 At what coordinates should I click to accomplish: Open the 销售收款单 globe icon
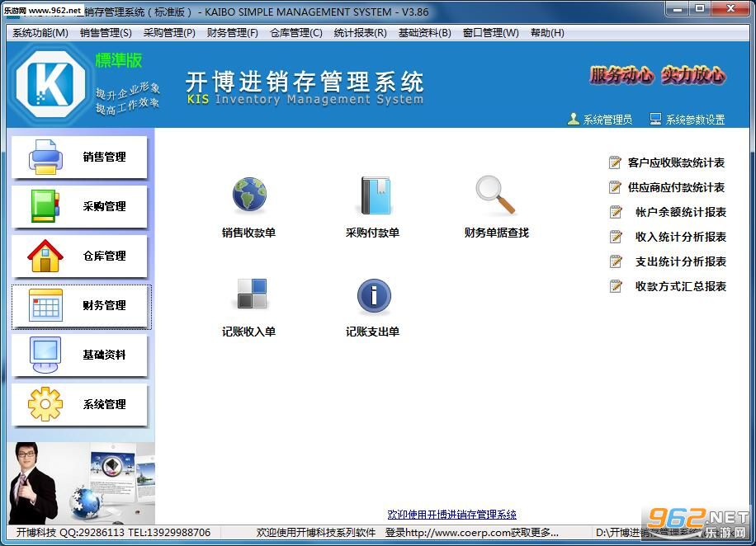[x=248, y=195]
